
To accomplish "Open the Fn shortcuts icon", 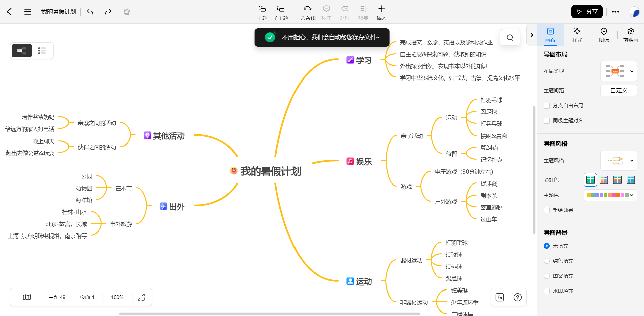I will 500,297.
